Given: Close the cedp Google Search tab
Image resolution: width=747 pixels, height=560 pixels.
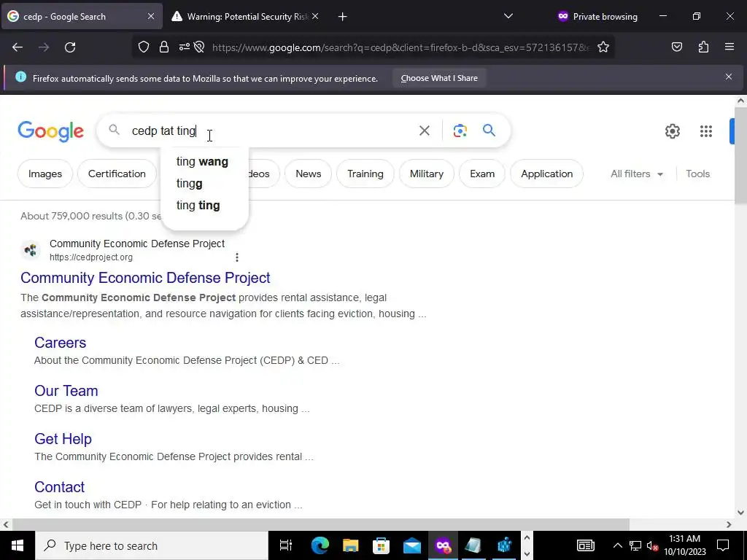Looking at the screenshot, I should coord(150,17).
